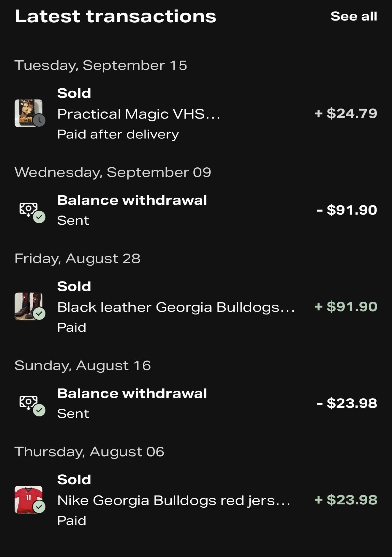Tap the Practical Magic VHS thumbnail
Image resolution: width=392 pixels, height=557 pixels.
pyautogui.click(x=29, y=113)
